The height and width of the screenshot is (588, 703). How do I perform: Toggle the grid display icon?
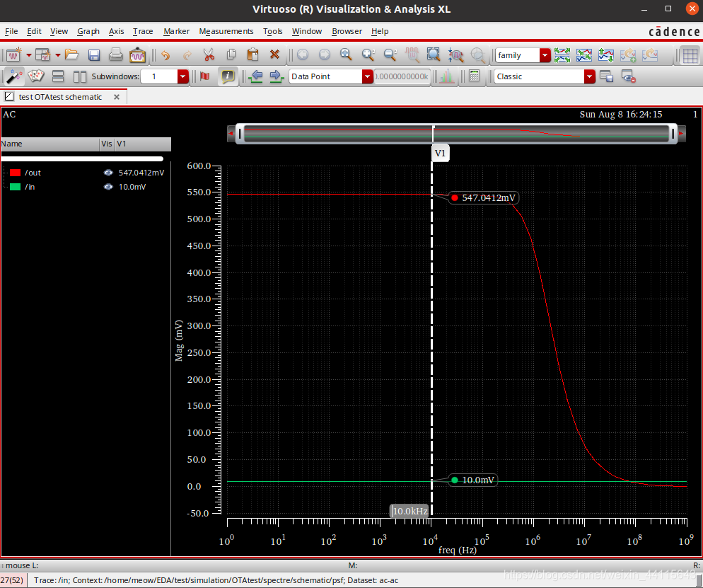tap(690, 55)
